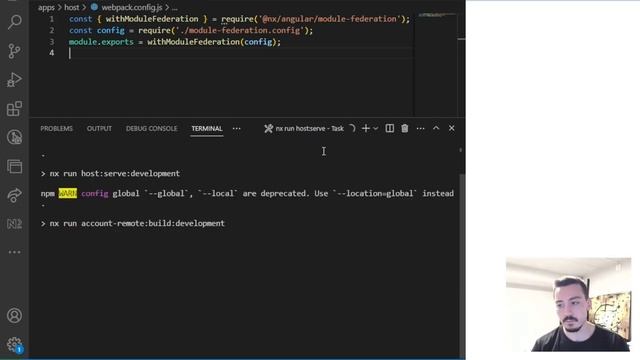
Task: Open terminal views and more actions menu
Action: coord(420,129)
